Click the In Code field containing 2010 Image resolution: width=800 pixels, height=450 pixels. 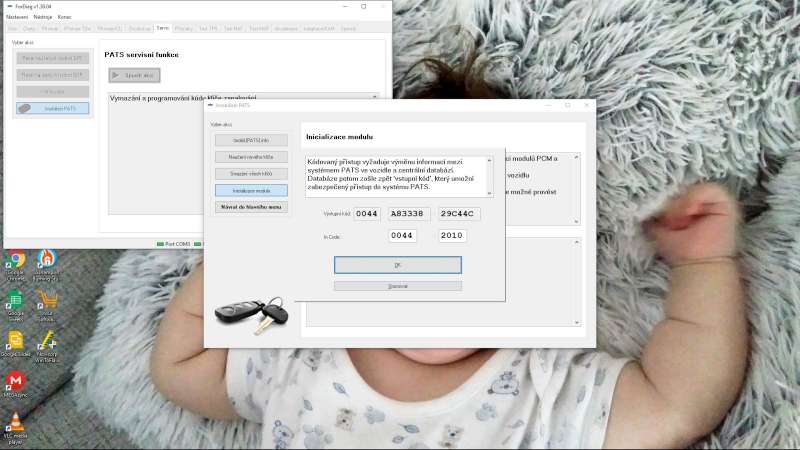(x=452, y=236)
